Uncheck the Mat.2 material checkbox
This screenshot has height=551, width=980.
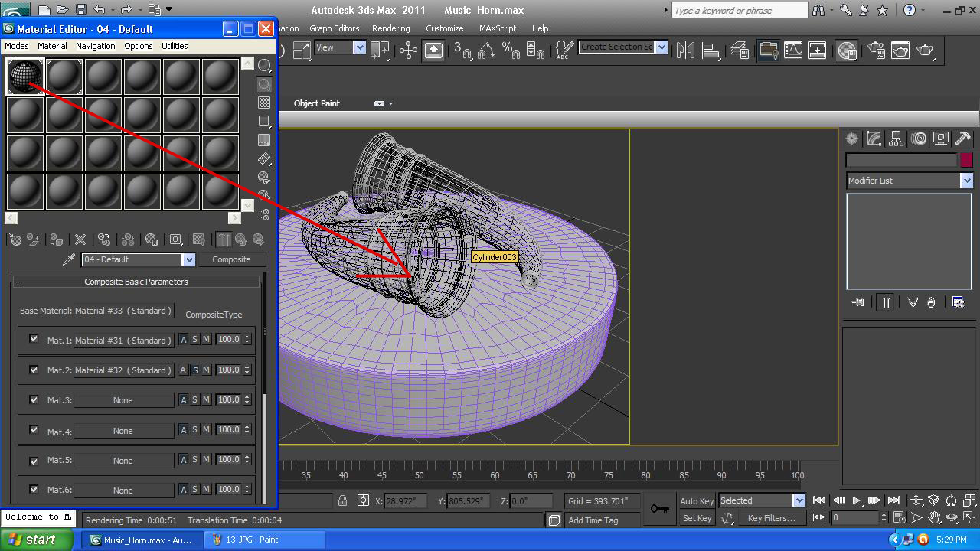point(34,370)
